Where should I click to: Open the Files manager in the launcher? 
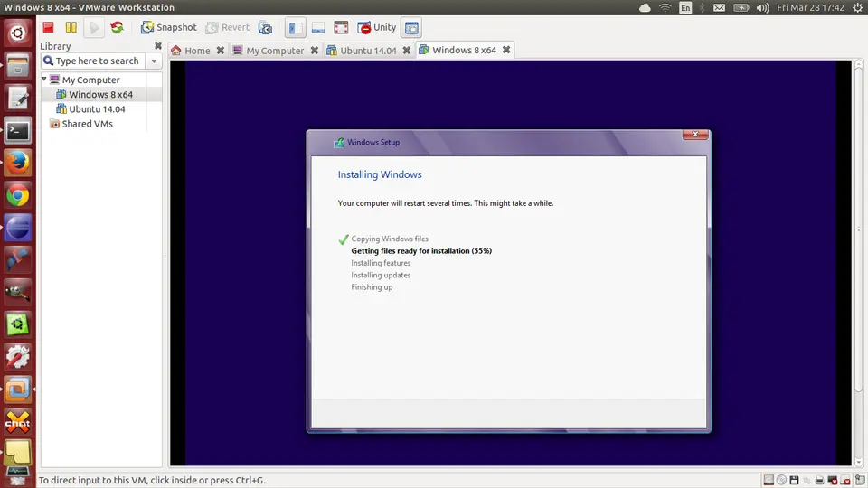[18, 66]
